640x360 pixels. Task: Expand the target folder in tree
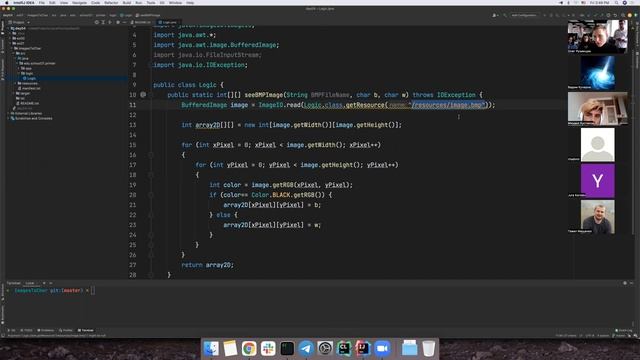(x=13, y=93)
